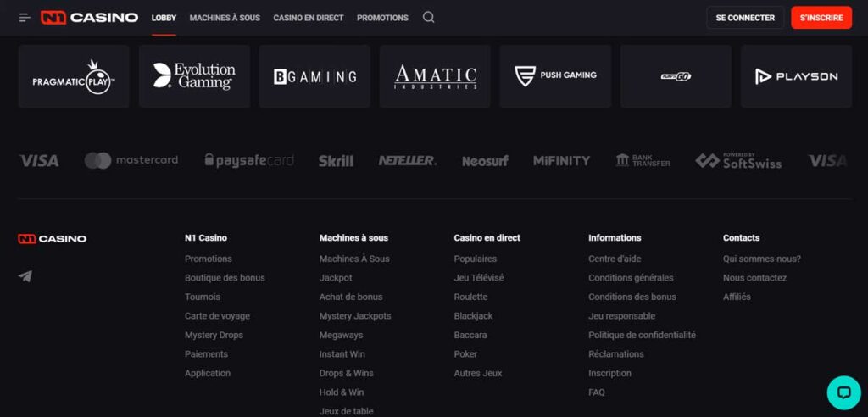Click the MiFinity payment logo
The width and height of the screenshot is (868, 417).
561,160
